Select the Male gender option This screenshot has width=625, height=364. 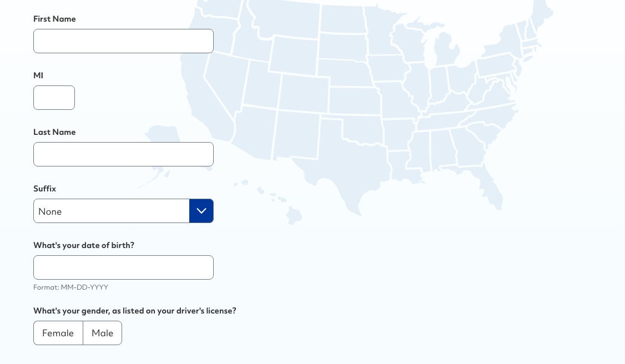pyautogui.click(x=102, y=333)
